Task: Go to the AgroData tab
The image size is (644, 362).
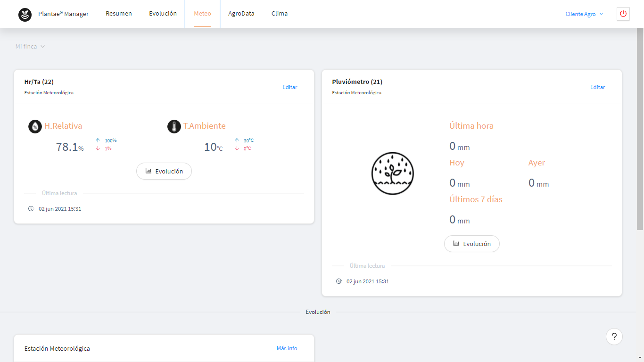Action: tap(241, 14)
